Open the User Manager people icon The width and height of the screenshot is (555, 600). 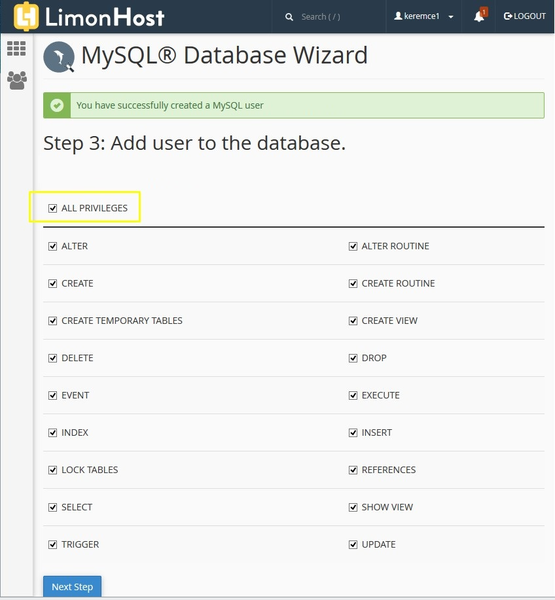pyautogui.click(x=17, y=80)
